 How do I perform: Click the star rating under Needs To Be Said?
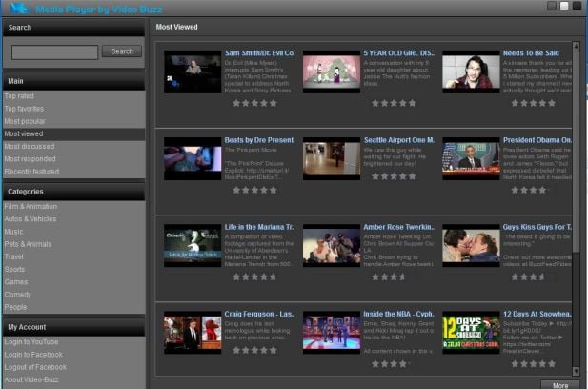pyautogui.click(x=534, y=103)
